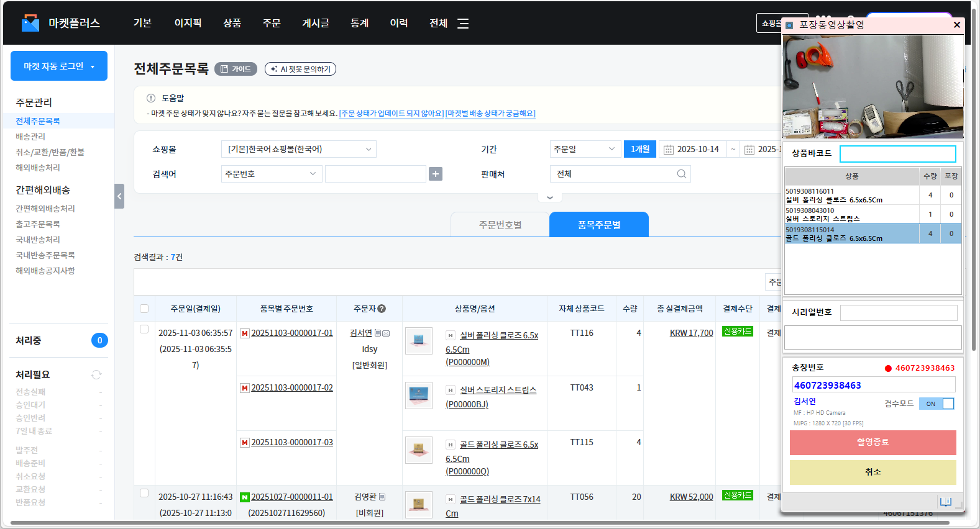Open the hamburger menu next to 전체
980x529 pixels.
coord(463,24)
